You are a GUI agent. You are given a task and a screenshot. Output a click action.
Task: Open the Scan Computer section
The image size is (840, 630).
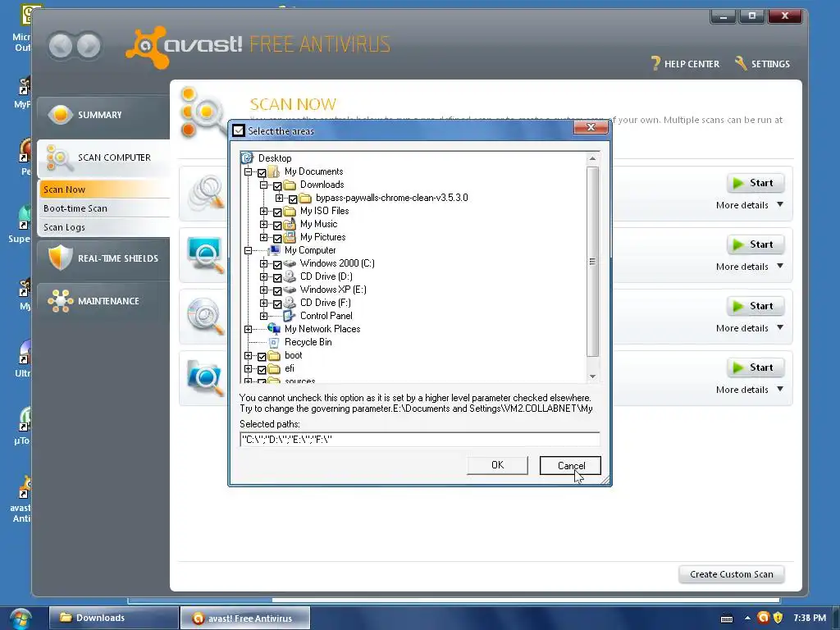point(103,157)
